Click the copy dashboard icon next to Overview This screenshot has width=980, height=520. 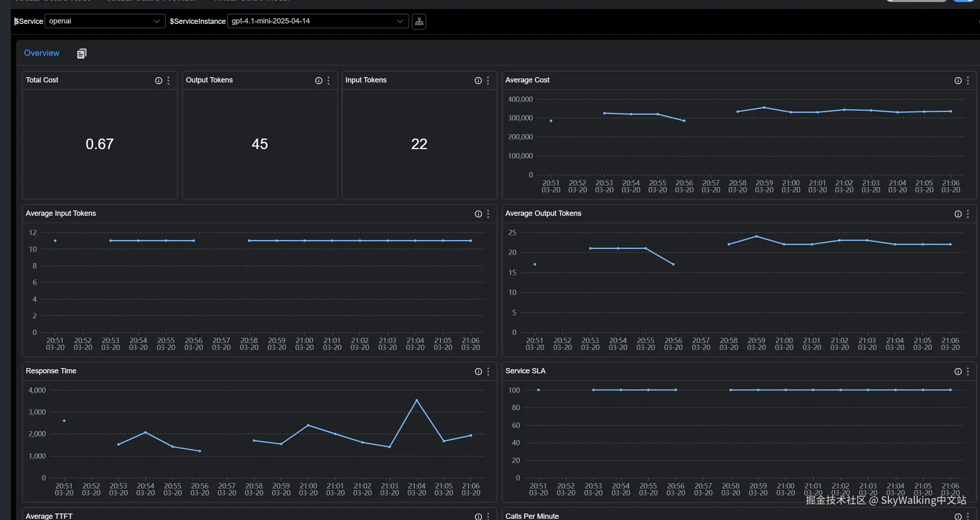82,53
